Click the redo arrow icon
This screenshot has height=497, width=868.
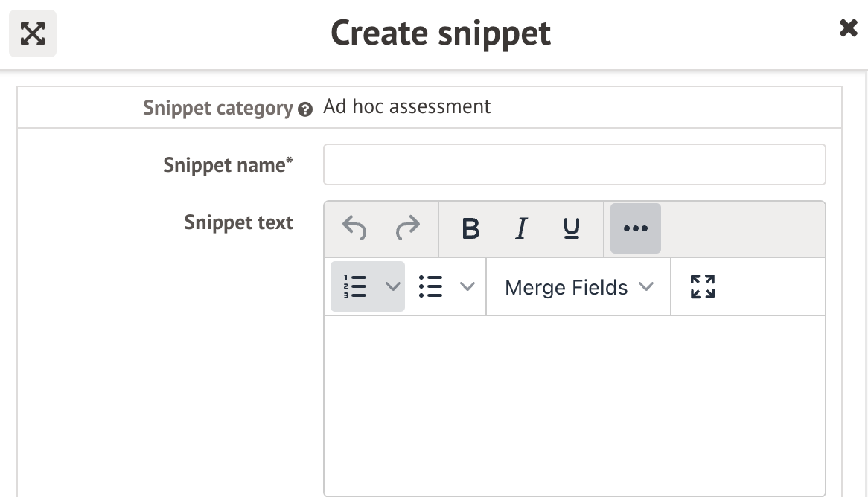[x=407, y=228]
